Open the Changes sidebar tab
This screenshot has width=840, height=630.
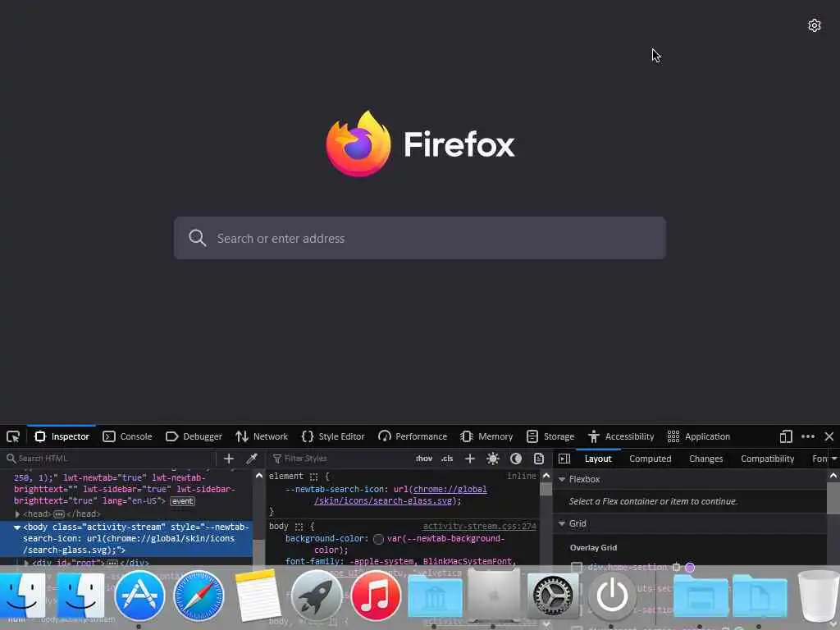pyautogui.click(x=705, y=459)
